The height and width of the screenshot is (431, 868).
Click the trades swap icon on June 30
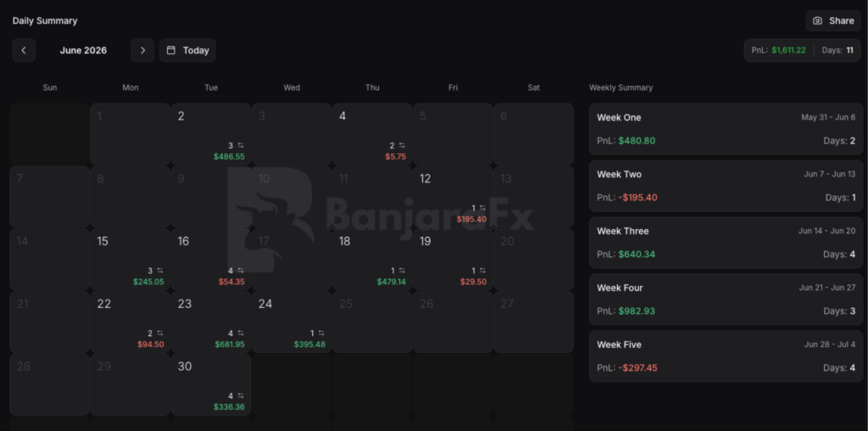coord(241,396)
